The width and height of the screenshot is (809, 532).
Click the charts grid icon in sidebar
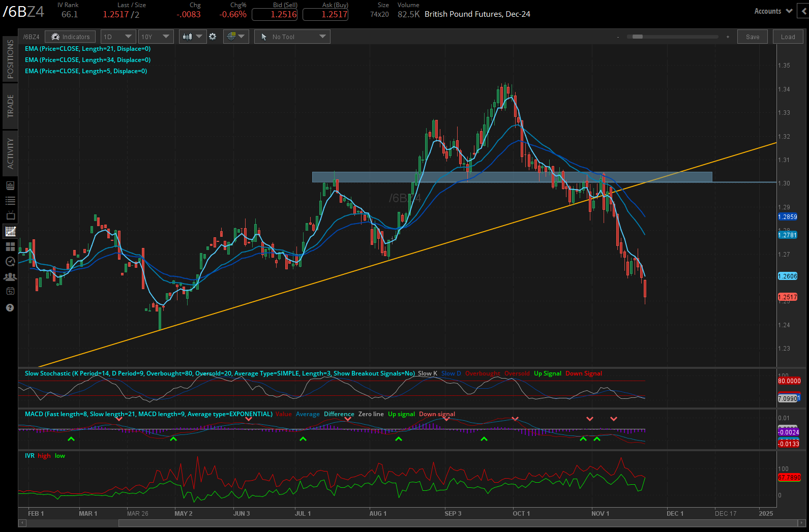10,231
